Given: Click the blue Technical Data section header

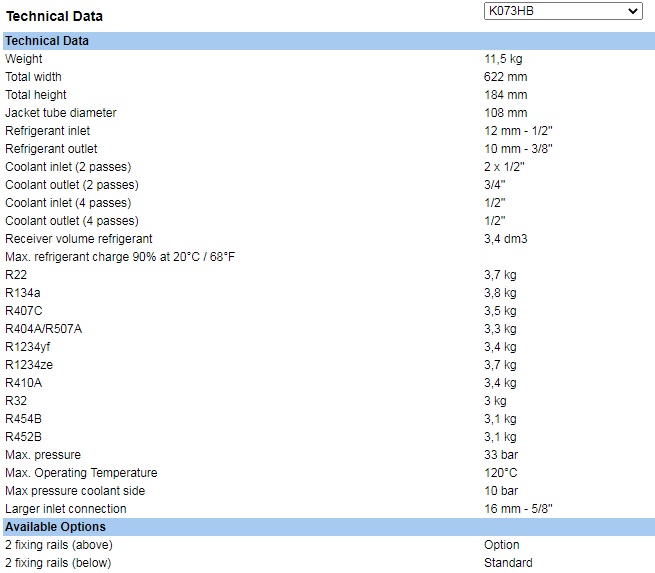Looking at the screenshot, I should point(47,41).
